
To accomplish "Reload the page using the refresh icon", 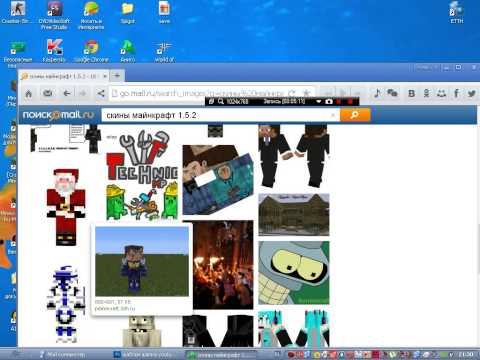I will (292, 93).
